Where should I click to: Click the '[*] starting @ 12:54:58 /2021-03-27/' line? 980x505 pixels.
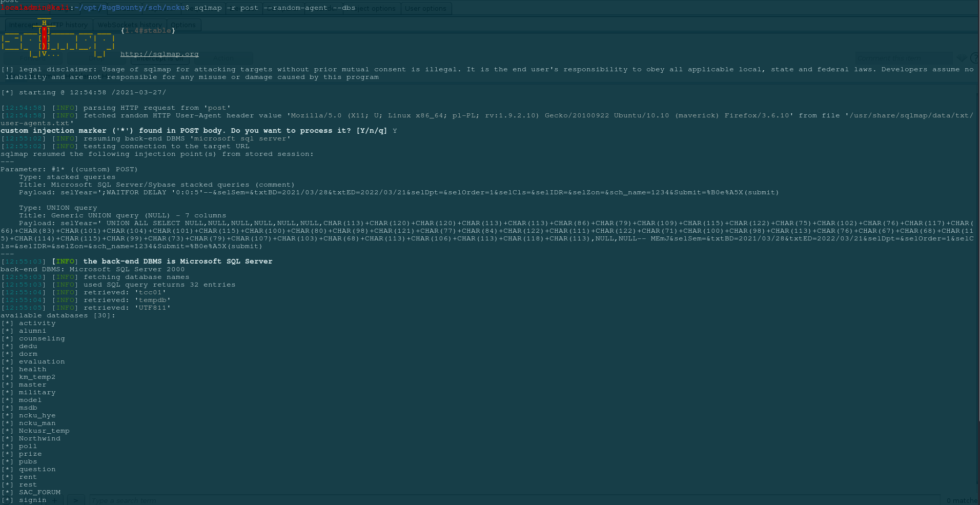[x=84, y=92]
